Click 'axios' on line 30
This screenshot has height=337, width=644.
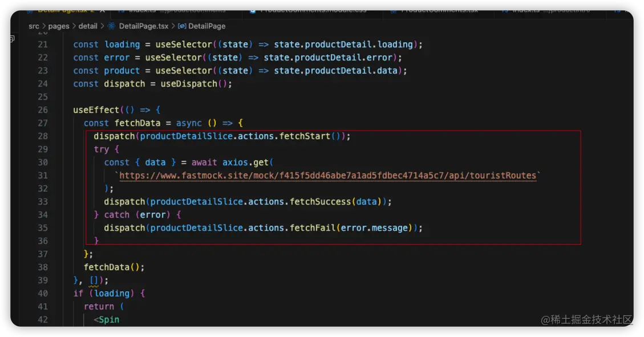point(235,163)
